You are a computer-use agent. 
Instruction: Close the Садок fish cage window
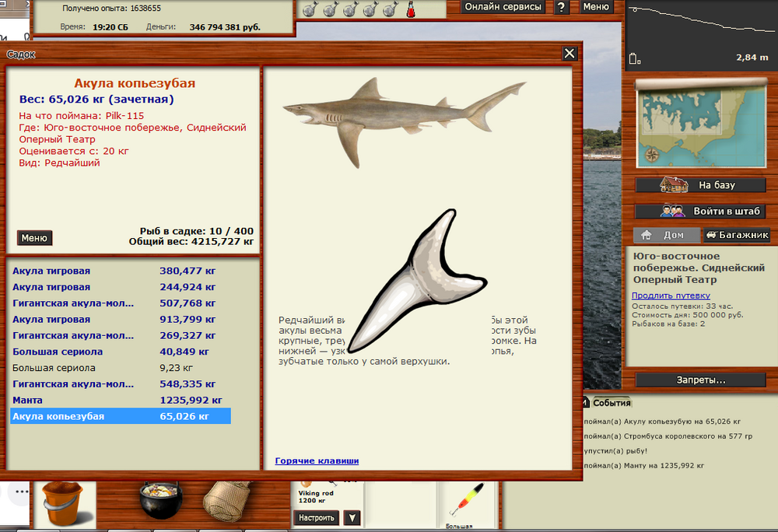569,54
